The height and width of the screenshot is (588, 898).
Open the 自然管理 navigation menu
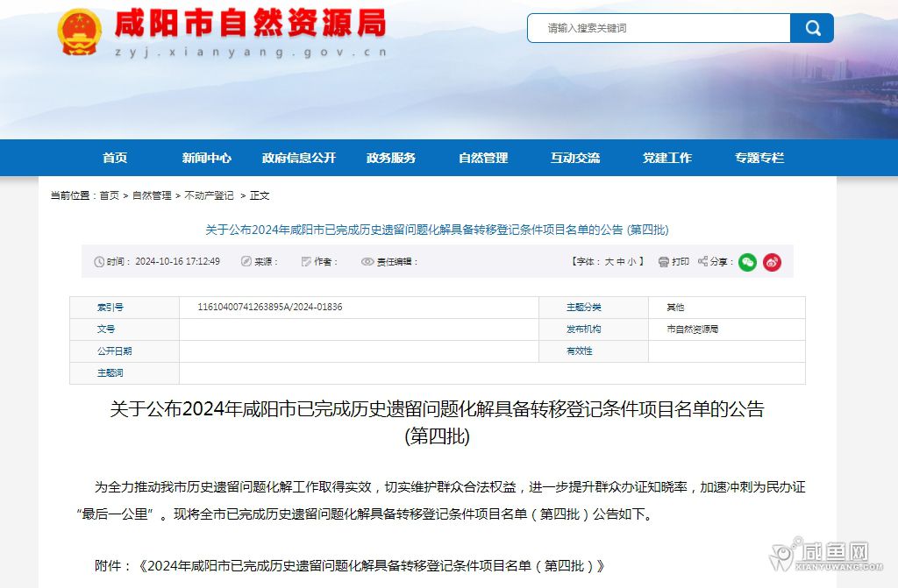tap(483, 158)
